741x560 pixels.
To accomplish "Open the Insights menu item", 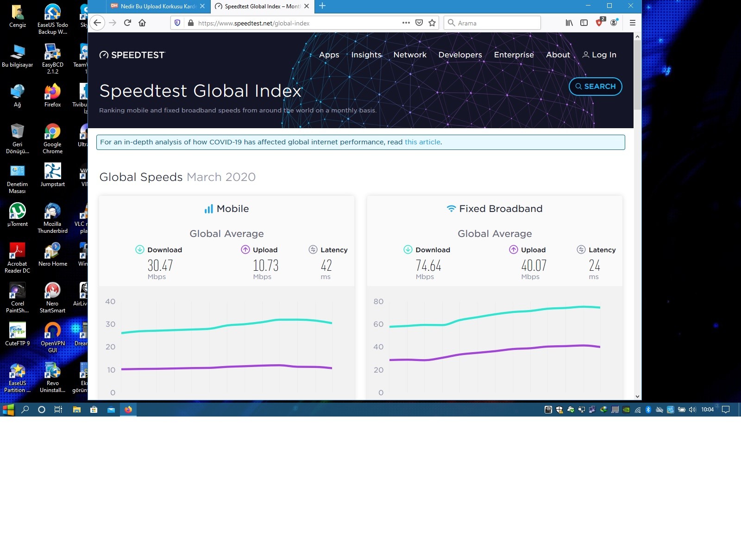I will tap(366, 55).
